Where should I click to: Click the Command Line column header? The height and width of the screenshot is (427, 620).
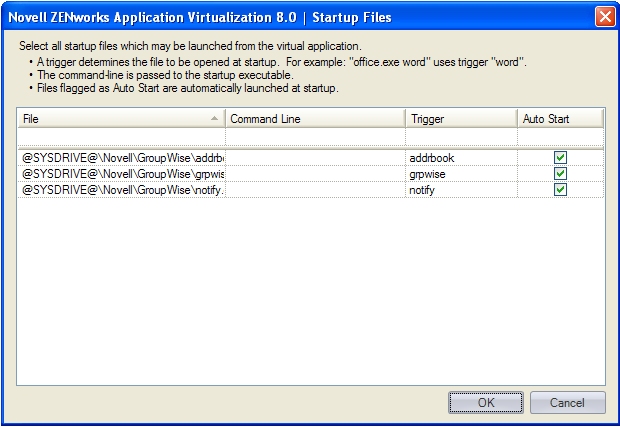315,119
